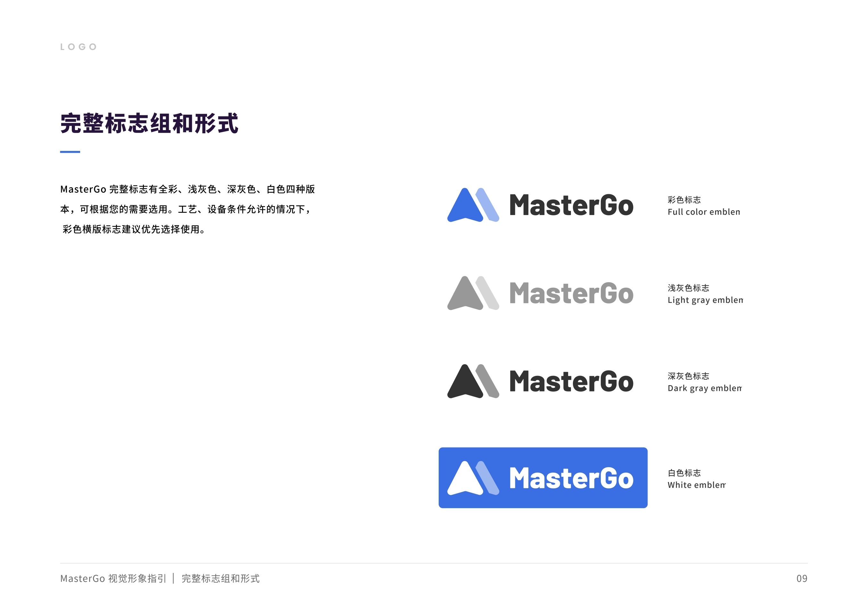The width and height of the screenshot is (868, 613).
Task: Click the white MasterGo arrow icon on blue
Action: coord(473,478)
